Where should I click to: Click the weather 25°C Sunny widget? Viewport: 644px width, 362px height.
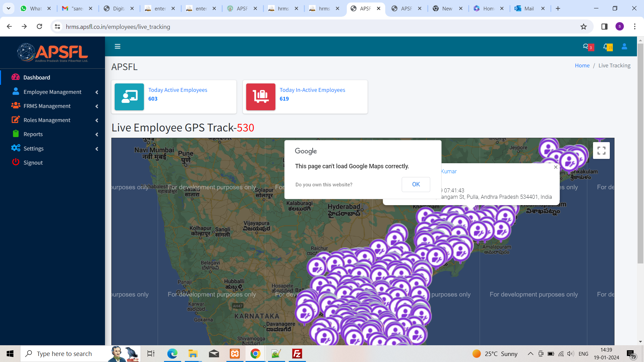pos(495,354)
